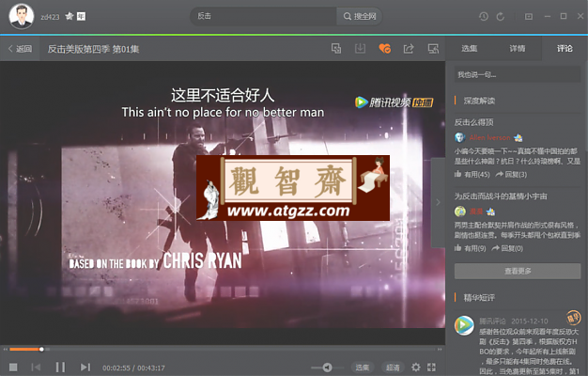588x376 pixels.
Task: Click thumbs-up 有用(9)
Action: coord(471,248)
